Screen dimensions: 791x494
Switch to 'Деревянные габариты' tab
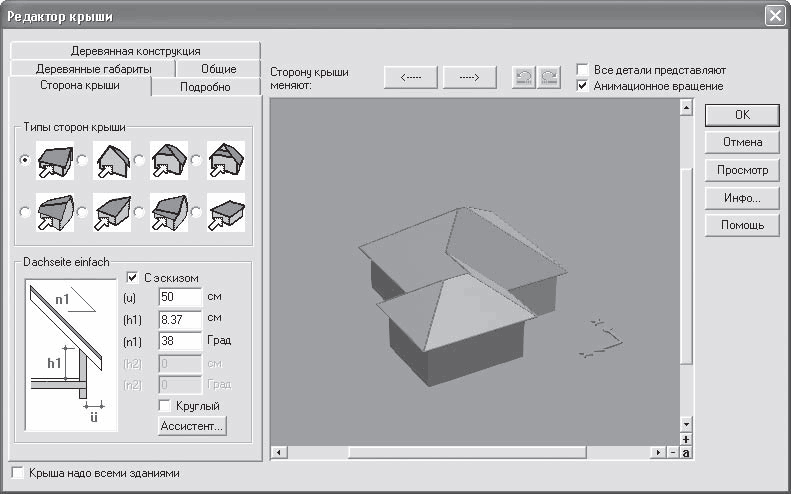pyautogui.click(x=93, y=69)
